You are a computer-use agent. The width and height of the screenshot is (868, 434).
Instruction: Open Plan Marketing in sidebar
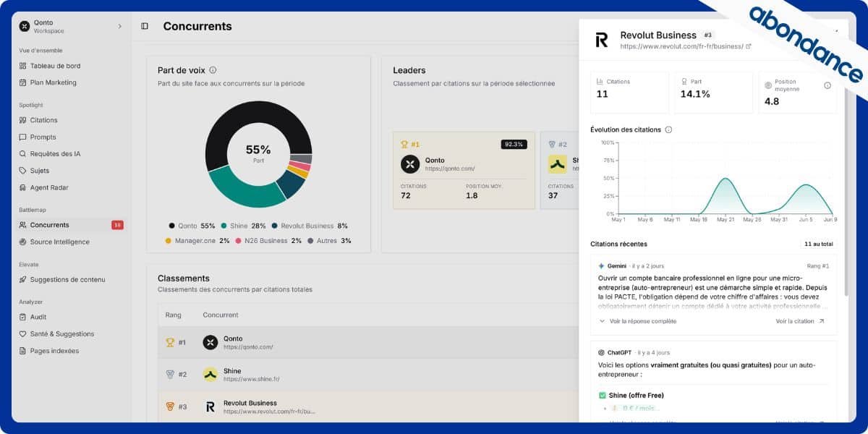pos(53,82)
